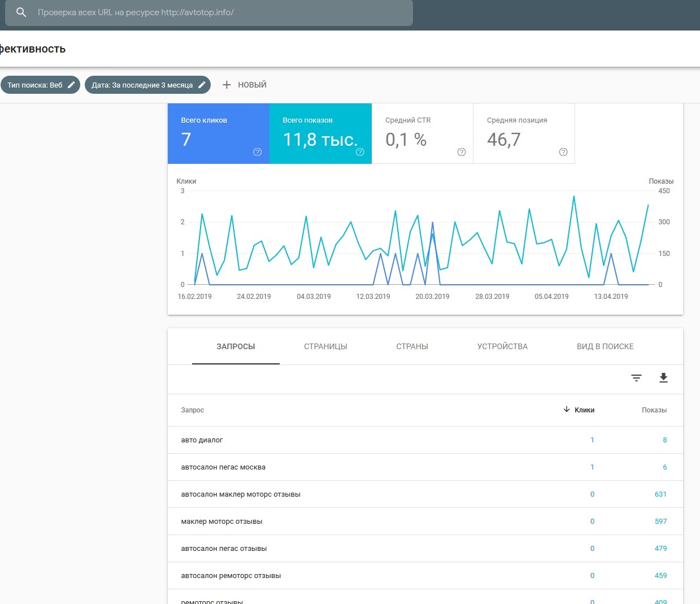Screen dimensions: 700x604
Task: Click the search magnifier icon
Action: tap(21, 12)
